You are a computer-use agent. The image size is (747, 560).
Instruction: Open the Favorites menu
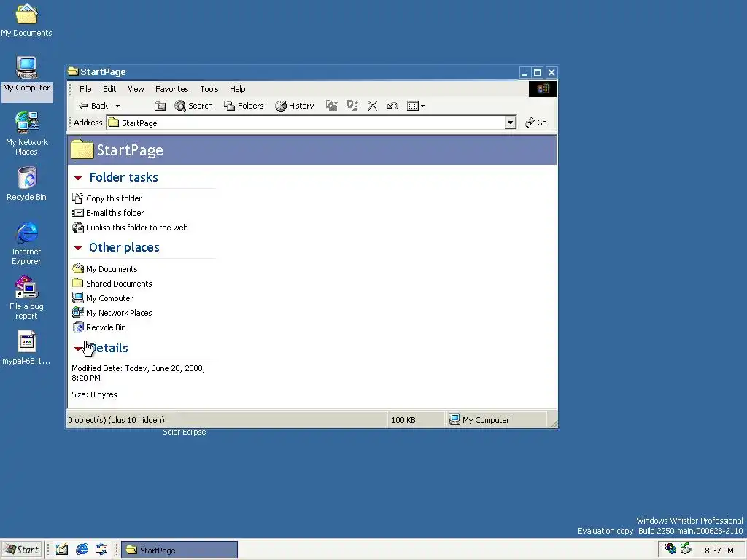point(172,89)
